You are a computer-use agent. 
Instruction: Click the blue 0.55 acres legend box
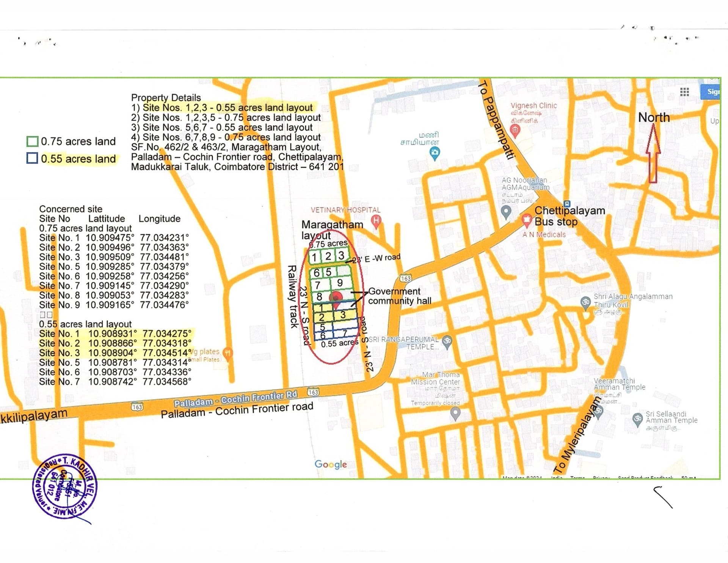click(32, 158)
